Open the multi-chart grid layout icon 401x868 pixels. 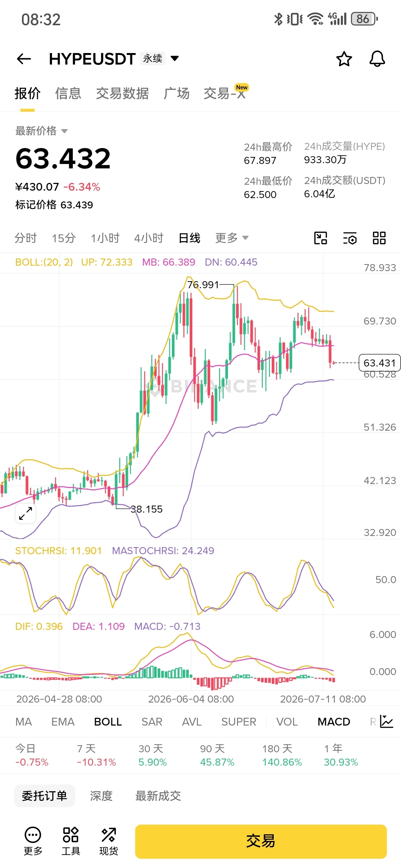tap(379, 238)
